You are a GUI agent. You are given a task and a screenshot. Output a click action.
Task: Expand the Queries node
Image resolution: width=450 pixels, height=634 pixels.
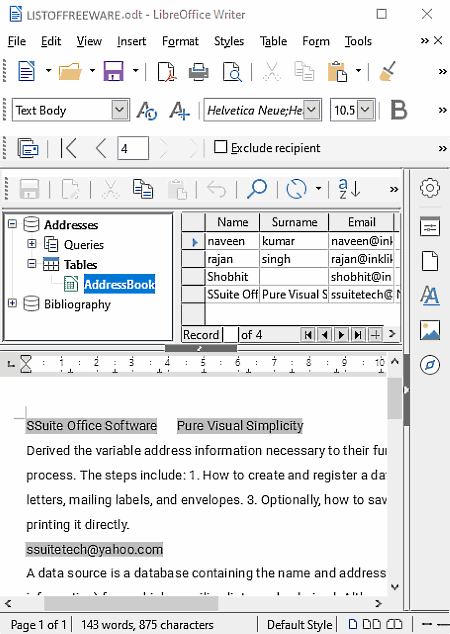[32, 243]
